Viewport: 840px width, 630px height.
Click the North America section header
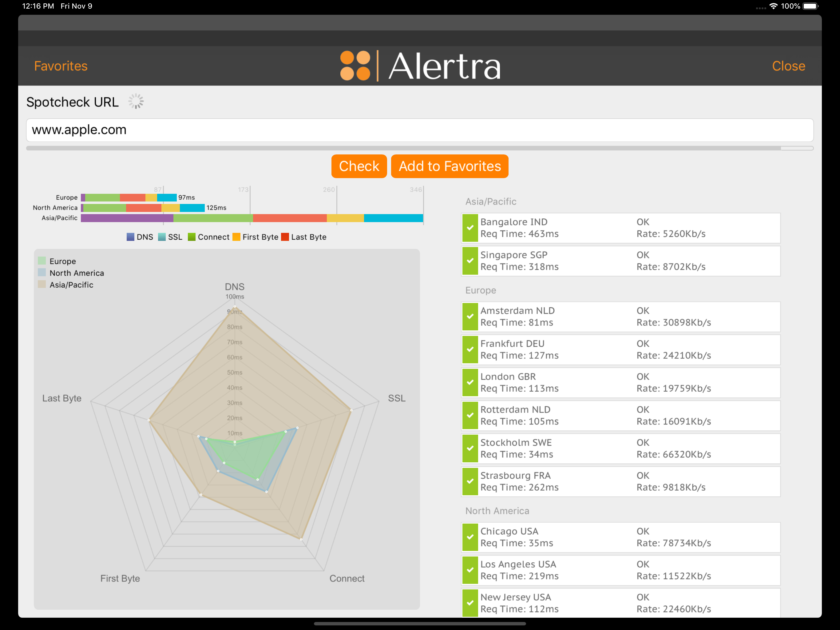(497, 511)
